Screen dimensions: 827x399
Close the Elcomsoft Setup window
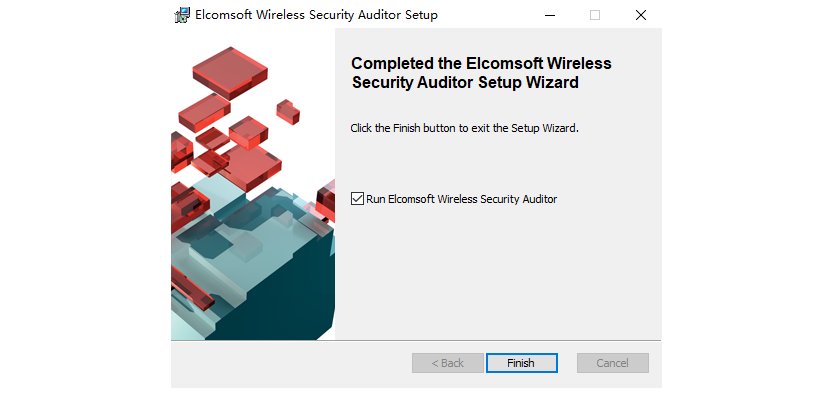640,15
